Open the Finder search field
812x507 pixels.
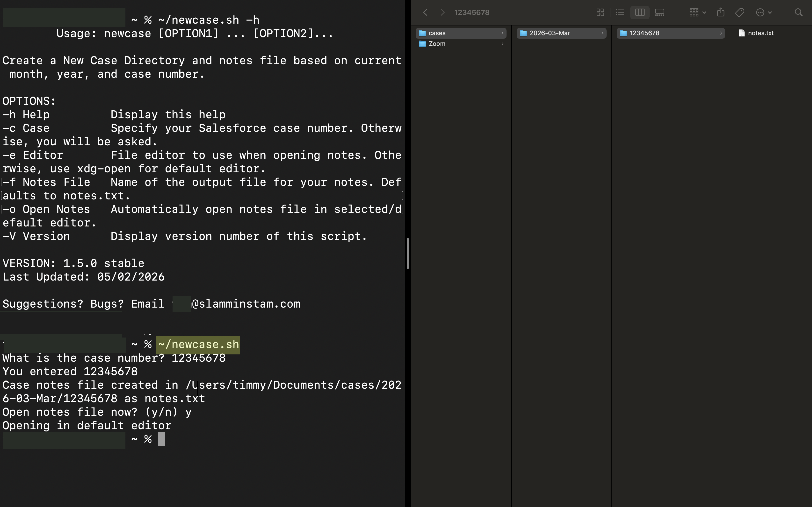798,12
